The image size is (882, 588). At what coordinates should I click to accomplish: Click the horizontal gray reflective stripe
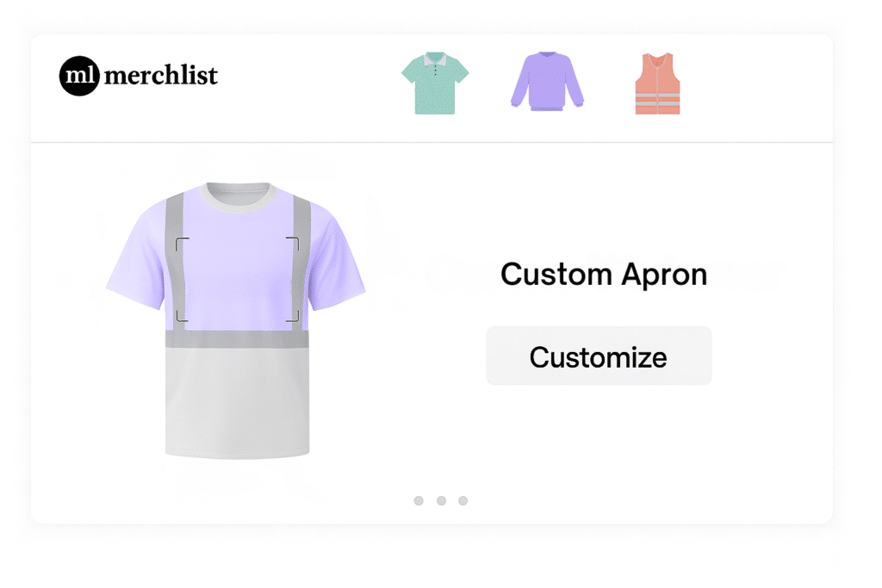tap(237, 338)
